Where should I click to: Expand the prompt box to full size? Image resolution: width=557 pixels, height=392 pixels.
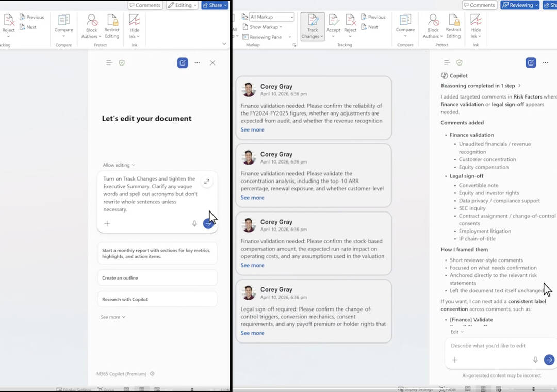coord(206,182)
